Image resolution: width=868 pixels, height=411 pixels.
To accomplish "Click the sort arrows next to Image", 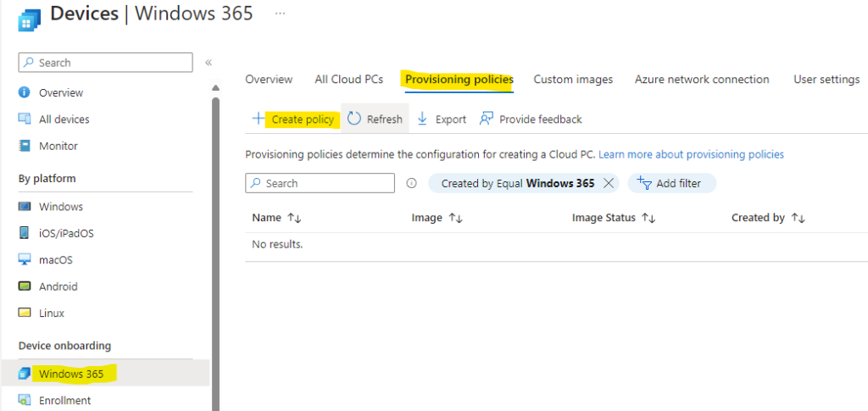I will click(x=455, y=218).
